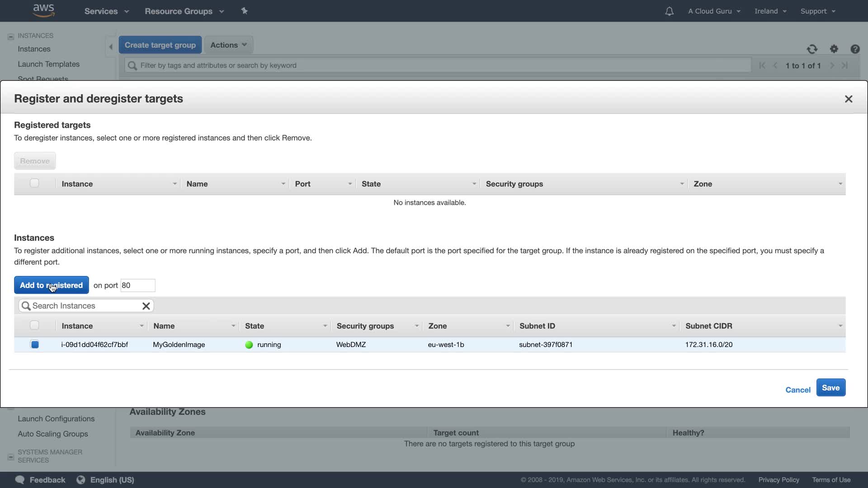Toggle select-all checkbox in Registered targets table
This screenshot has height=488, width=868.
[x=34, y=183]
